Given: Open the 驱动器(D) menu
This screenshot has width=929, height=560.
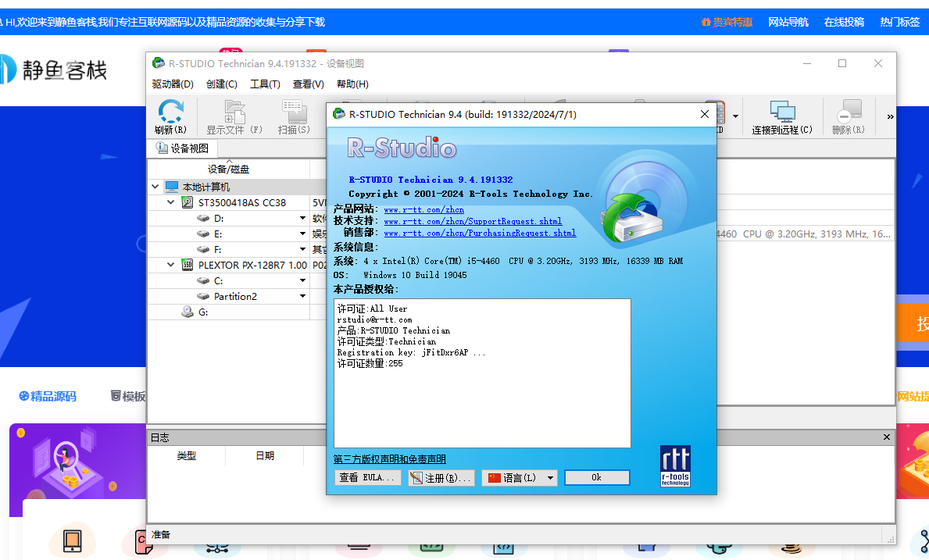Looking at the screenshot, I should [x=173, y=84].
